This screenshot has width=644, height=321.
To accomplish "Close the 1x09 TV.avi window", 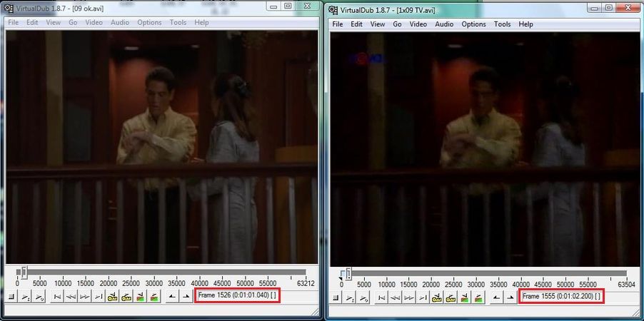I will [628, 7].
